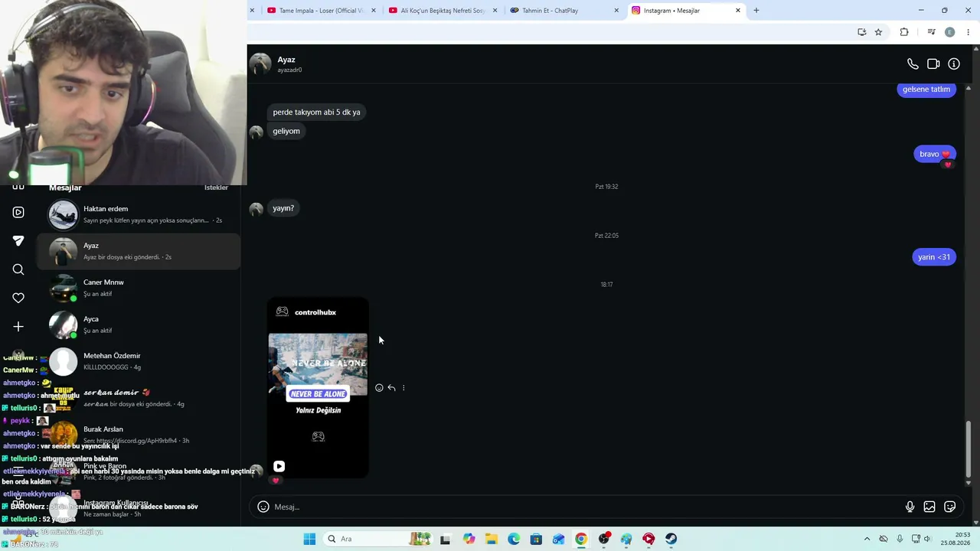Screen dimensions: 980x551
Task: Open the emoji picker in message box
Action: pyautogui.click(x=263, y=507)
